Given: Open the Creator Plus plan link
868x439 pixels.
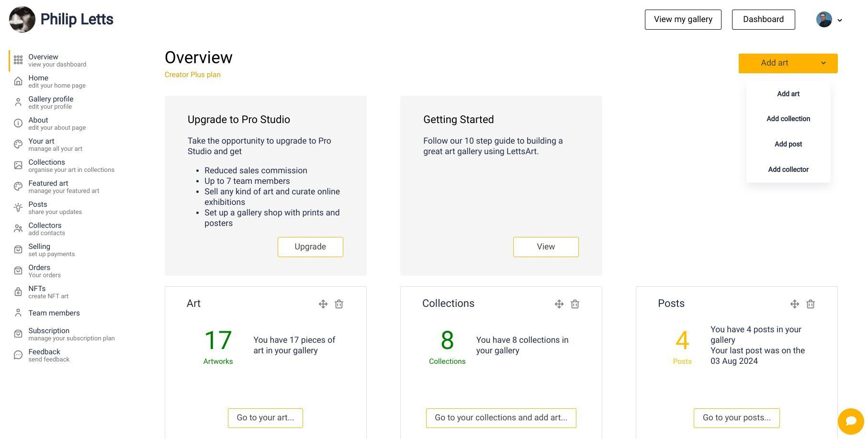Looking at the screenshot, I should tap(192, 75).
